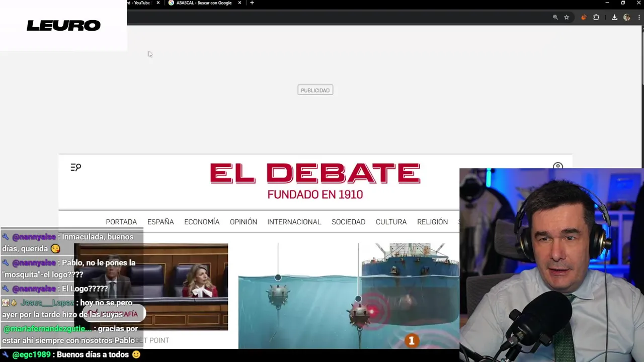Viewport: 644px width, 362px height.
Task: Go to the ECONOMÍA section
Action: pos(202,222)
